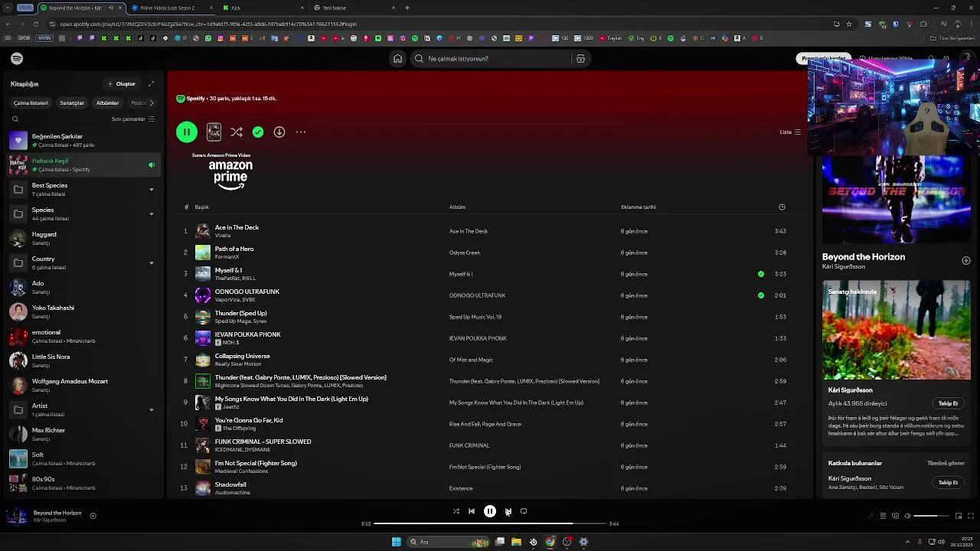Toggle the saved check on ODNOGO ULTRAFUNK

coord(760,295)
